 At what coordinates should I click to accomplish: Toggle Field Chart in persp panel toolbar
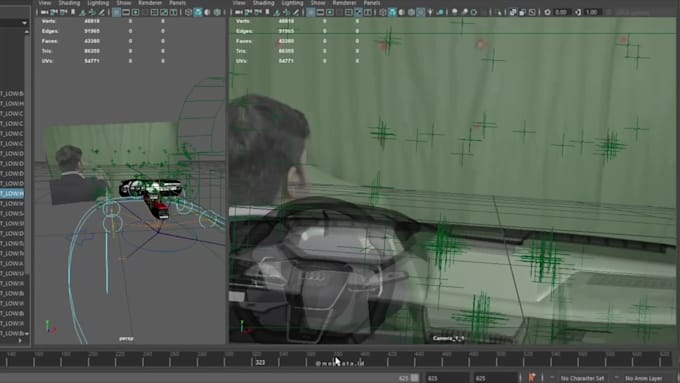154,12
